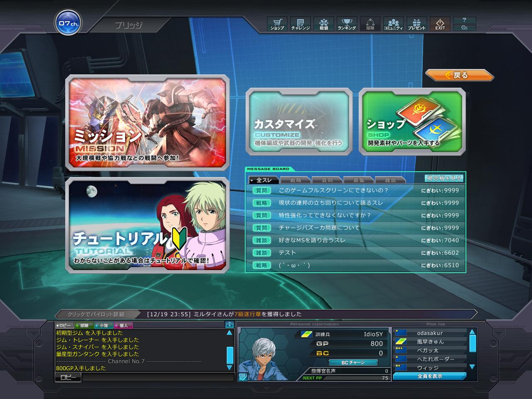
Task: Open the ロビー chat channel selector
Action: pos(68,377)
